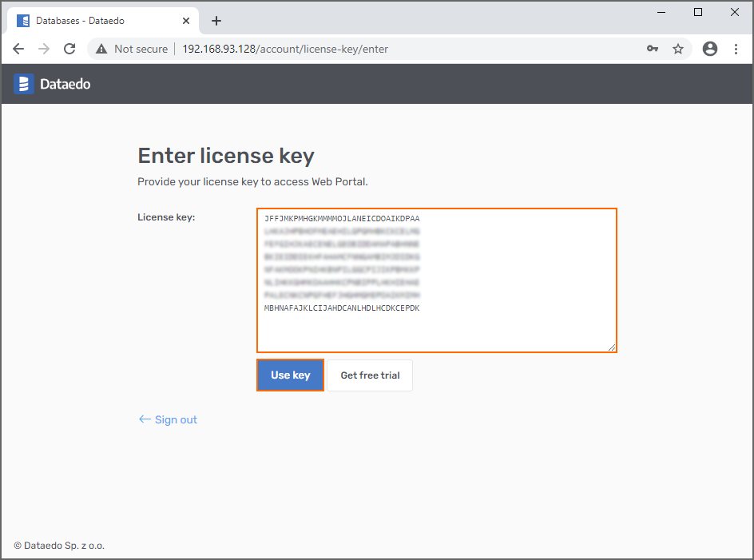Reload the page with refresh icon

(69, 49)
